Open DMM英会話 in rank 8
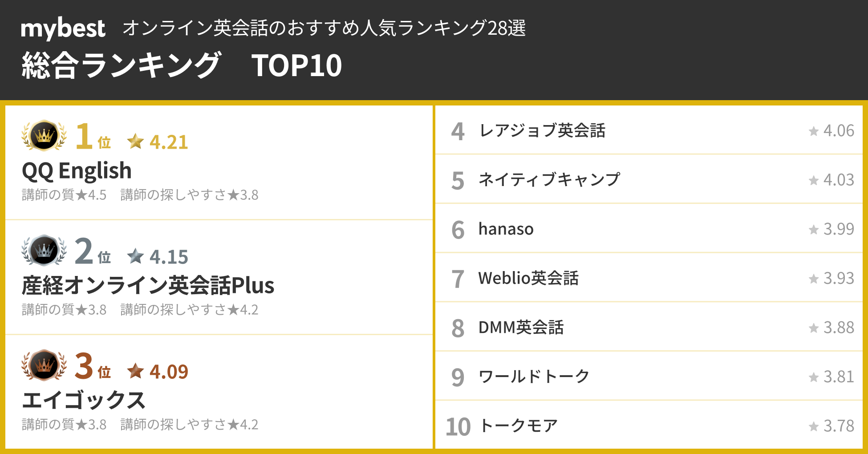Image resolution: width=868 pixels, height=454 pixels. pyautogui.click(x=521, y=328)
